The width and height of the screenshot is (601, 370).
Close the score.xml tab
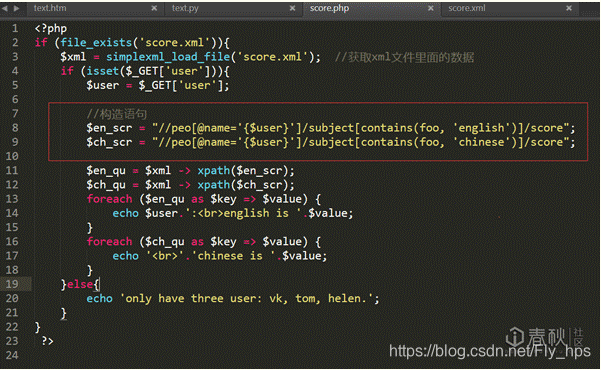(569, 8)
